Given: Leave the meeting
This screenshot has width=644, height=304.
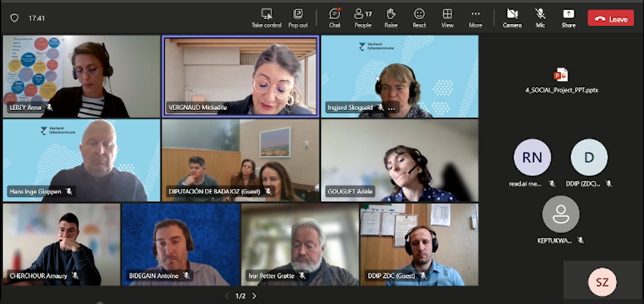Looking at the screenshot, I should (611, 19).
